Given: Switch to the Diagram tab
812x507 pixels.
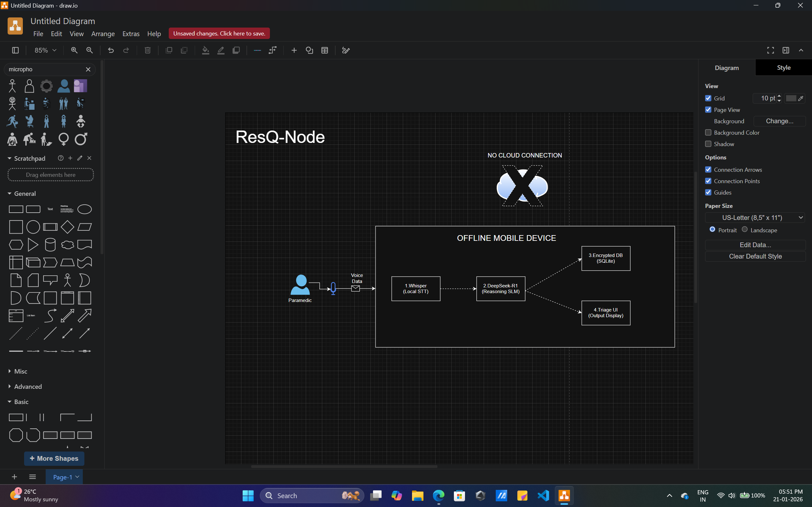Looking at the screenshot, I should pos(726,68).
